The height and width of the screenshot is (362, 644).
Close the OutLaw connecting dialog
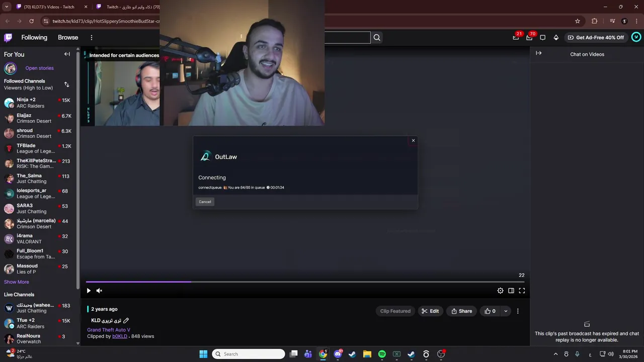point(413,140)
